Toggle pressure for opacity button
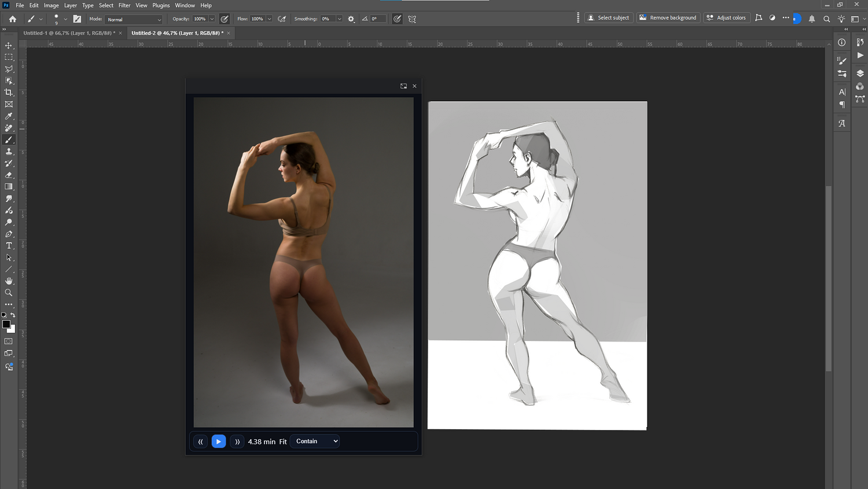The width and height of the screenshot is (868, 489). pyautogui.click(x=225, y=19)
